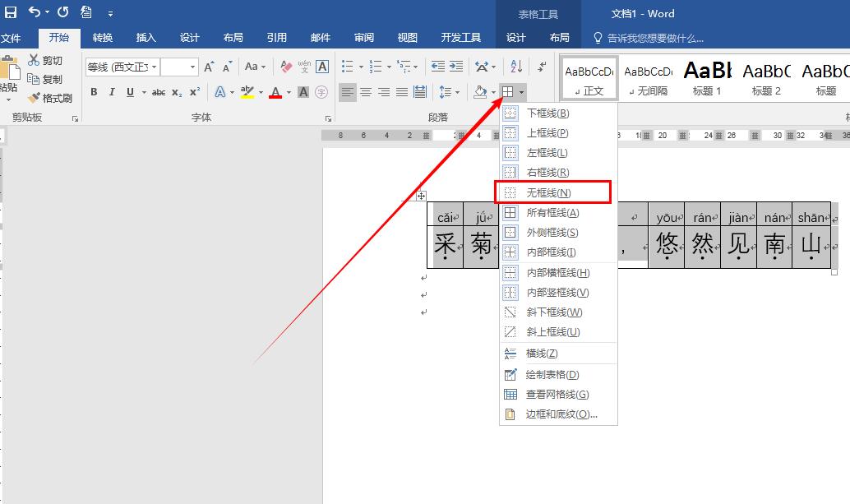Screen dimensions: 850x504
Task: Open the highlight color dropdown arrow
Action: click(x=261, y=93)
